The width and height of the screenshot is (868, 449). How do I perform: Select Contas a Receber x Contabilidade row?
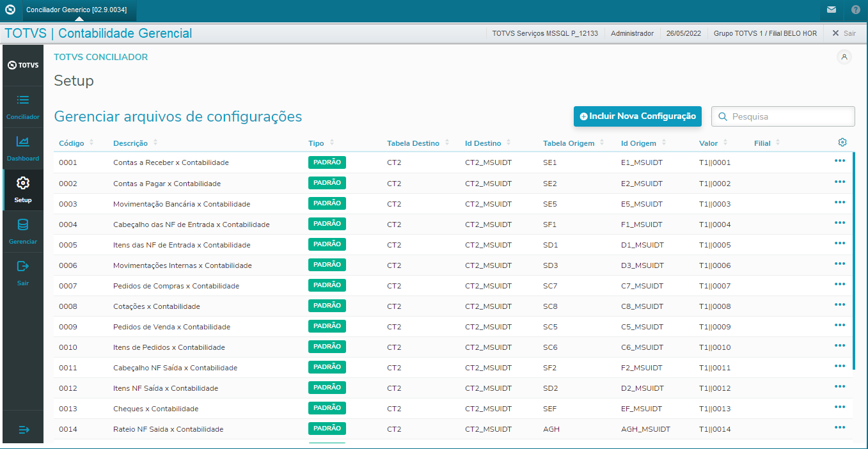pyautogui.click(x=453, y=162)
